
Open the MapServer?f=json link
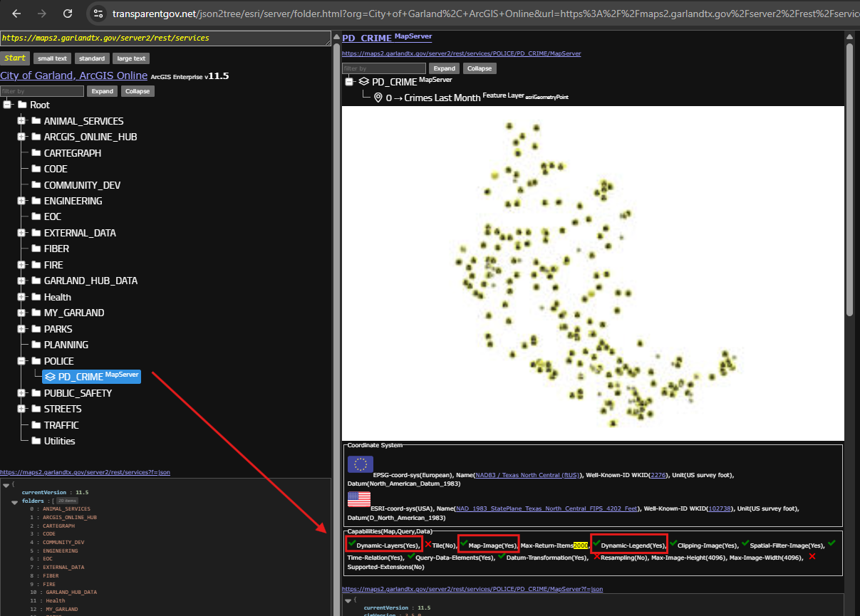point(472,589)
